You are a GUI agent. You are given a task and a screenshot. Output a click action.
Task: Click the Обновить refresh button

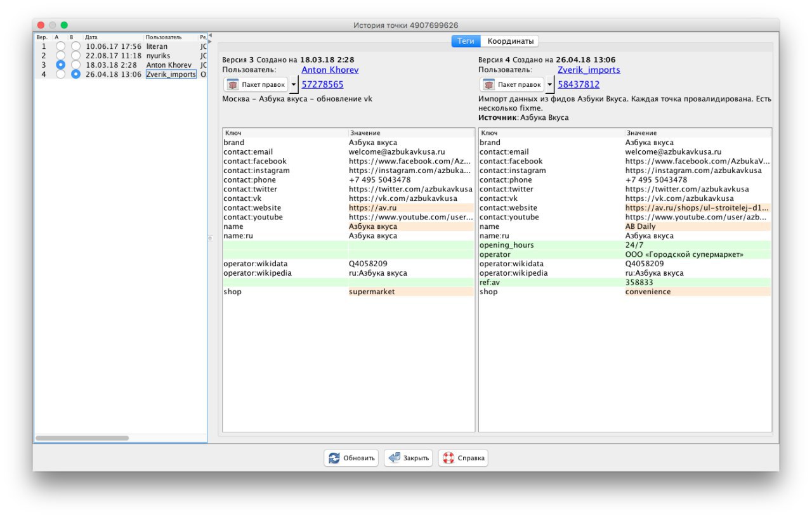pos(351,458)
